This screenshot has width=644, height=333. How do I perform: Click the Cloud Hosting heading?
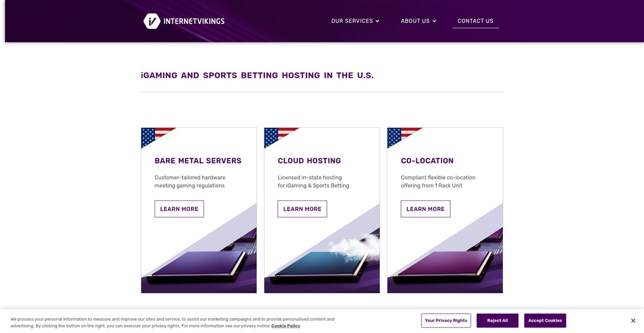[x=309, y=161]
